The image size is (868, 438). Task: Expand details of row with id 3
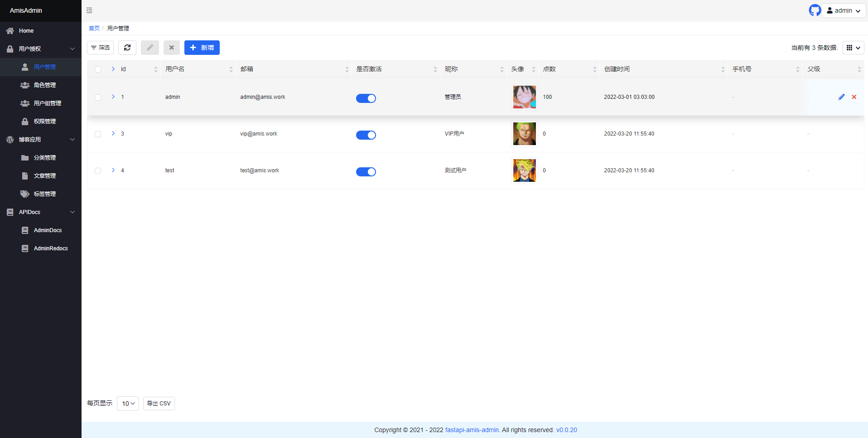113,133
